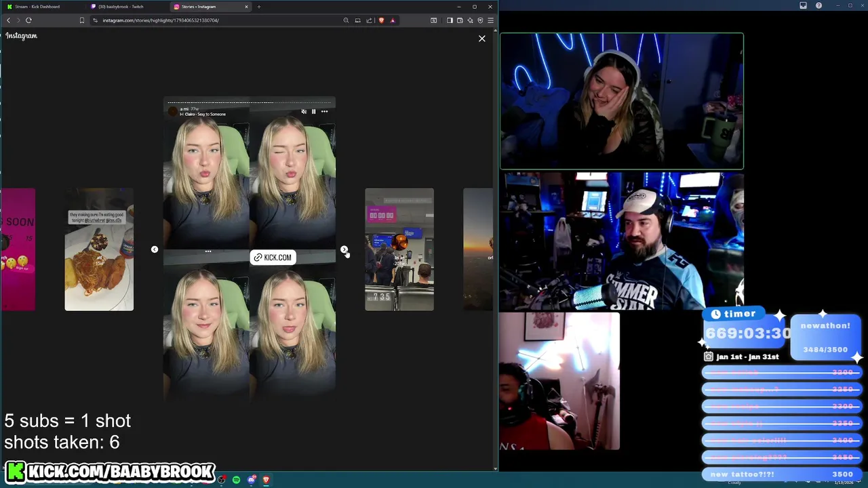The height and width of the screenshot is (488, 868).
Task: Share this page icon
Action: 369,20
